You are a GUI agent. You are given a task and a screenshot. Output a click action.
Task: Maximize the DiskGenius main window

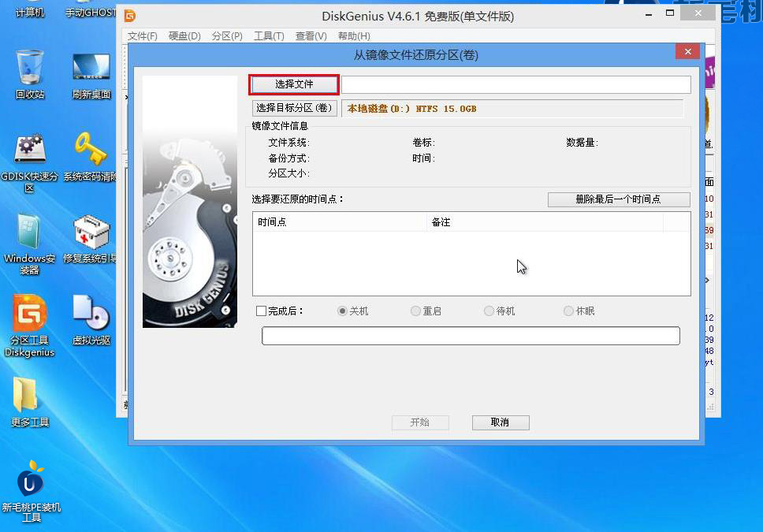click(670, 13)
